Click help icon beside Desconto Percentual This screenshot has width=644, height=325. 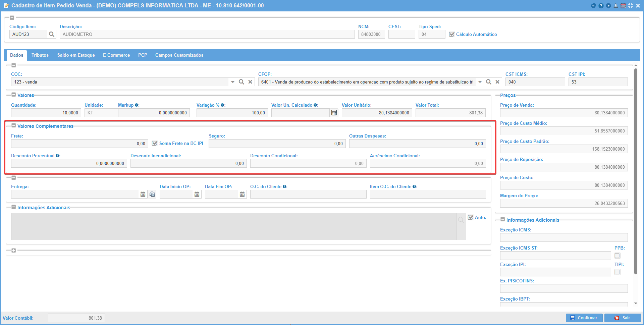point(57,156)
